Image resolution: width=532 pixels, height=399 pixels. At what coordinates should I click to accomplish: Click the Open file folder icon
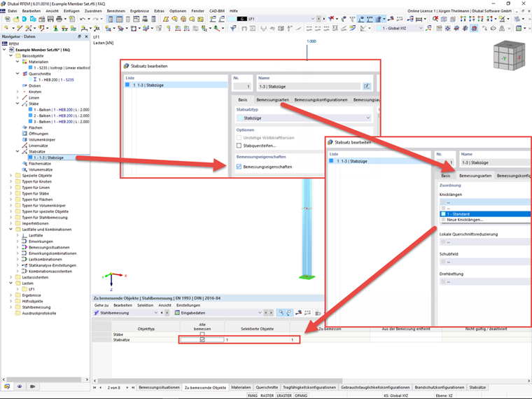tap(16, 19)
